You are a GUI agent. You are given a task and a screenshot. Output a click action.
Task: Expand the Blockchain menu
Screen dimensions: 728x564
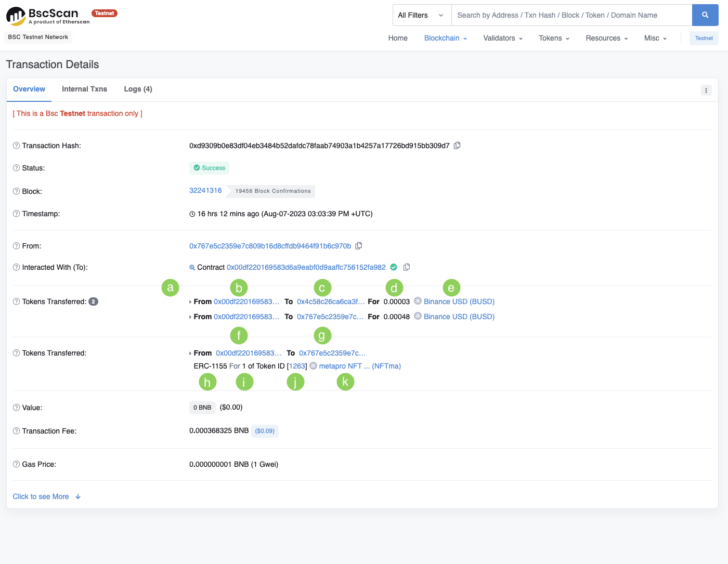point(446,38)
